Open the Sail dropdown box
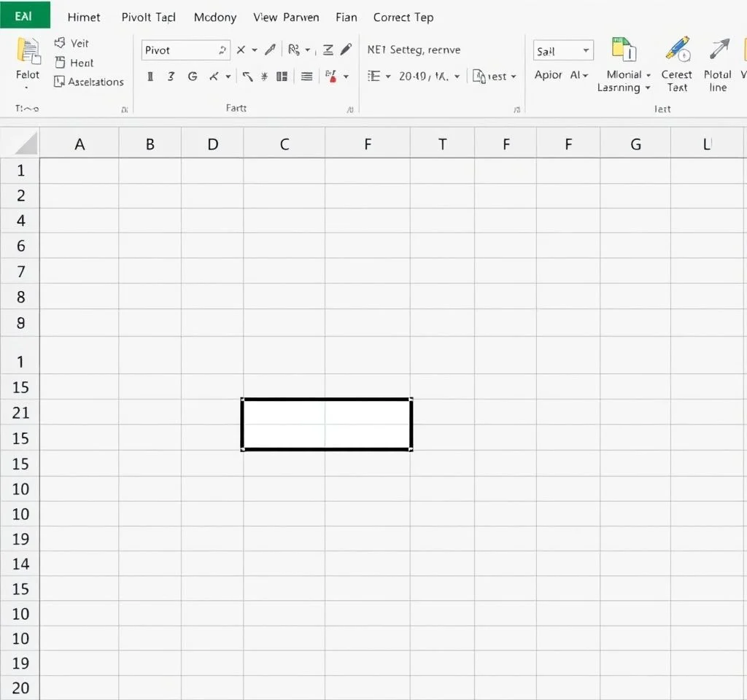This screenshot has width=747, height=700. point(563,51)
